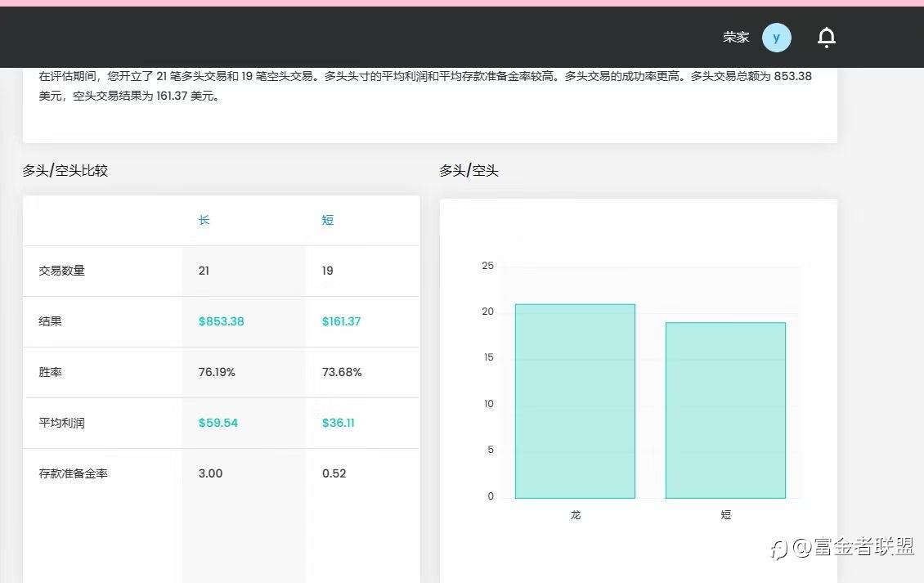Click the 76.19% win rate value
The image size is (924, 583).
217,372
